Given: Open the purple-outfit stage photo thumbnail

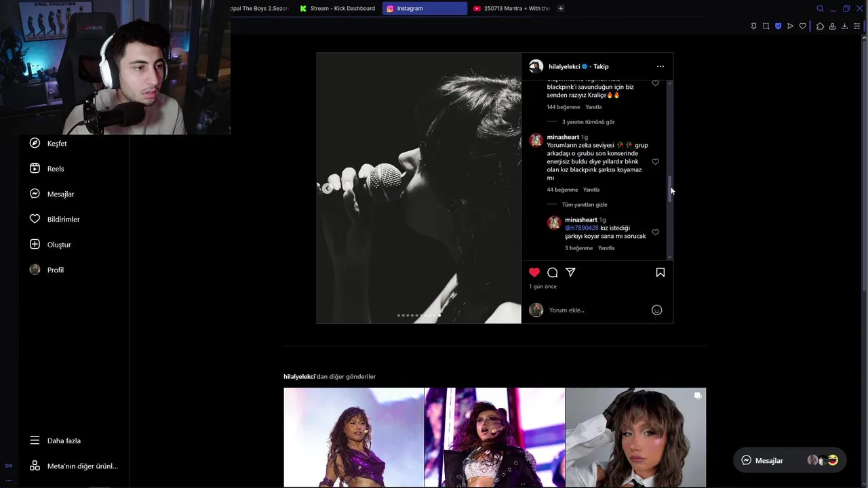Looking at the screenshot, I should [353, 437].
